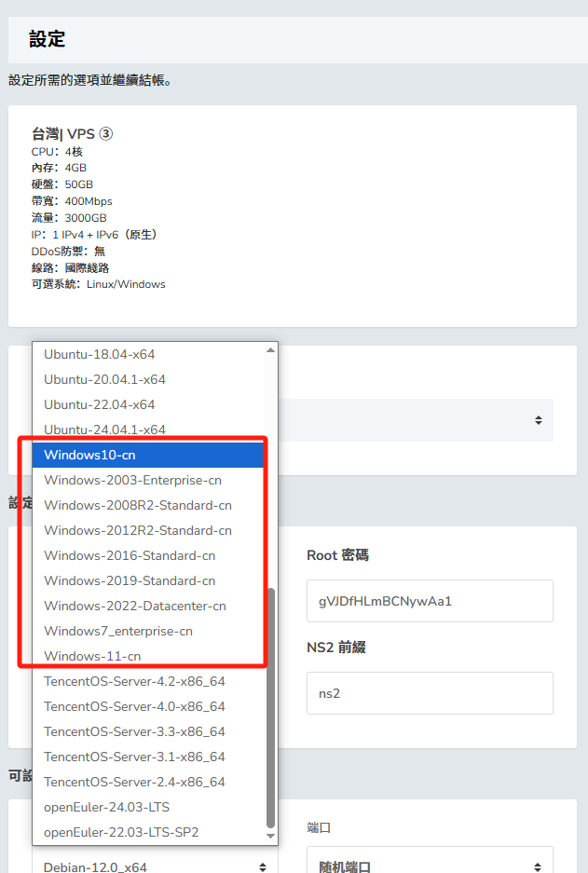Select Windows-2012R2-Standard-cn option

(148, 530)
